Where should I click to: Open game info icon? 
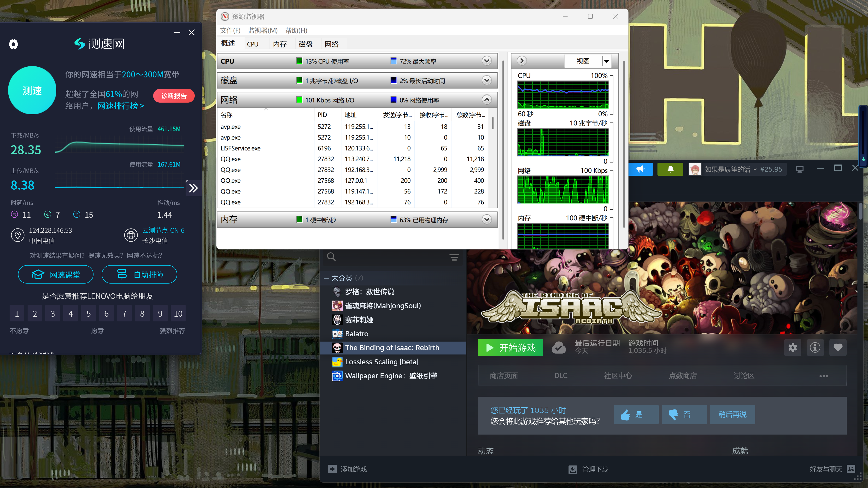click(815, 348)
